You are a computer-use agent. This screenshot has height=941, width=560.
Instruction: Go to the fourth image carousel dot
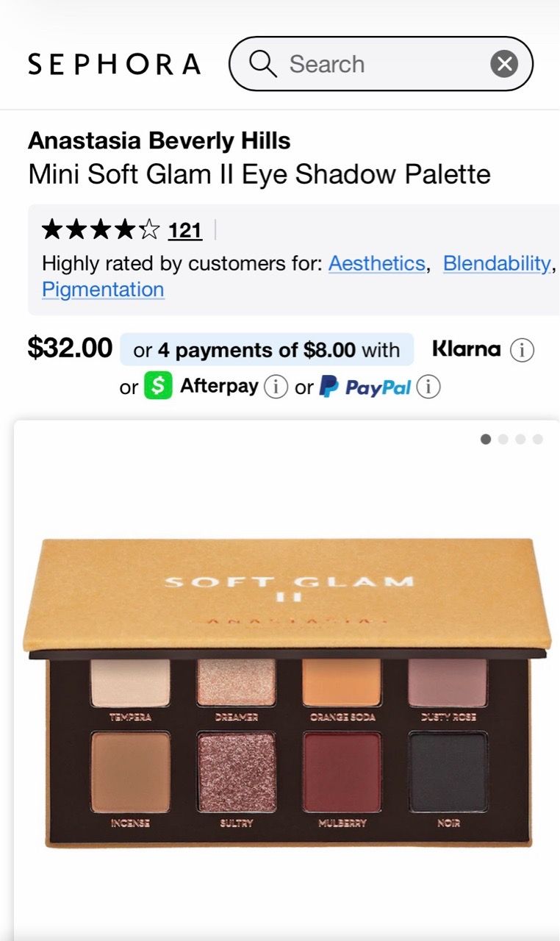tap(538, 440)
